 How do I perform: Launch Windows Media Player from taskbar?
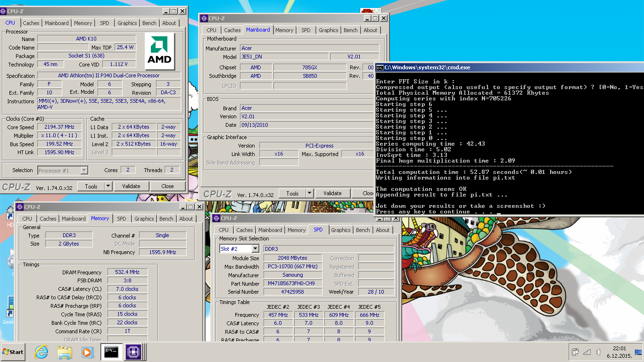(x=87, y=352)
